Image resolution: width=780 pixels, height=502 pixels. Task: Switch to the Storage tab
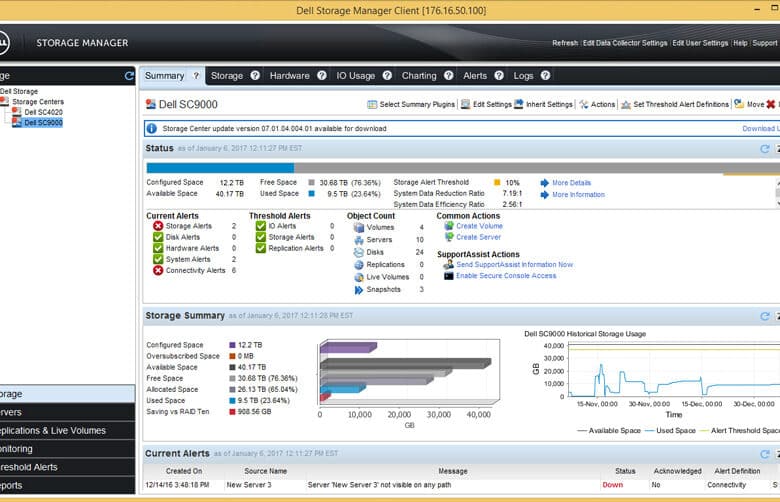tap(227, 76)
